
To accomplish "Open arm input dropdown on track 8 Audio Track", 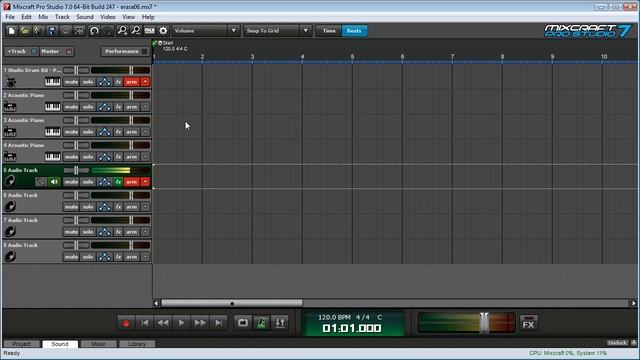I will coord(145,257).
